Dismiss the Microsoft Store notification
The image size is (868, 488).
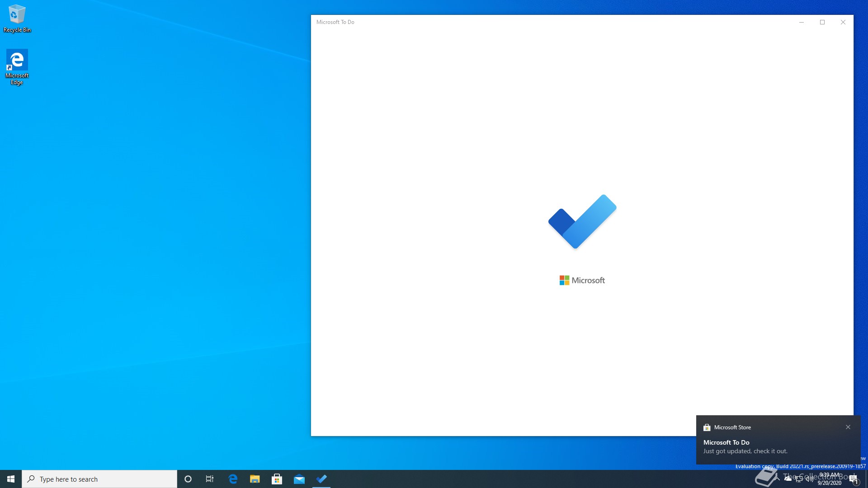coord(848,427)
